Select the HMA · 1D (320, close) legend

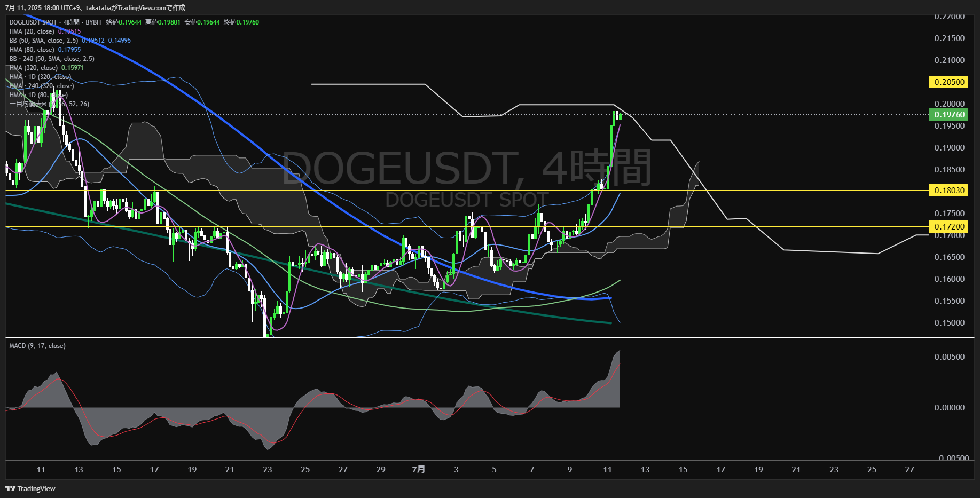coord(40,77)
